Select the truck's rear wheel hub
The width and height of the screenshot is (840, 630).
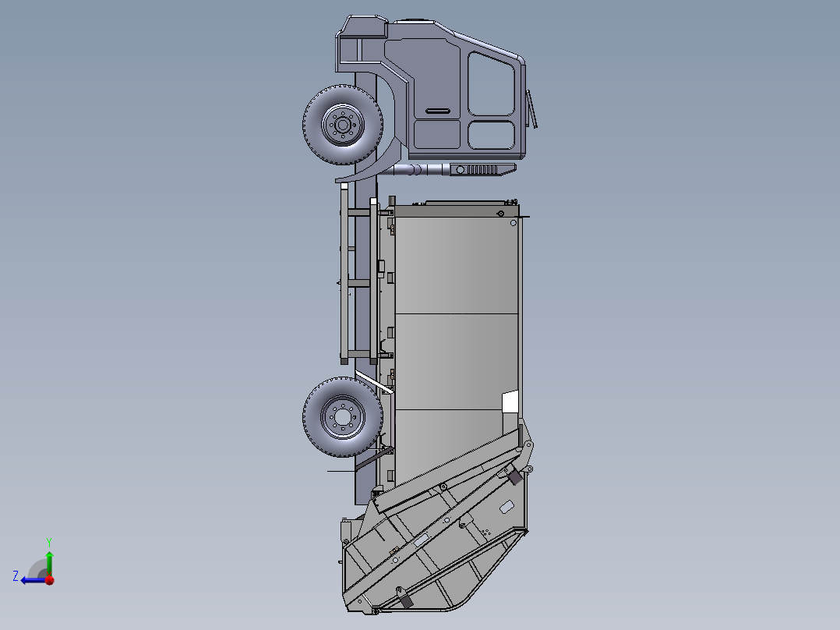[343, 416]
